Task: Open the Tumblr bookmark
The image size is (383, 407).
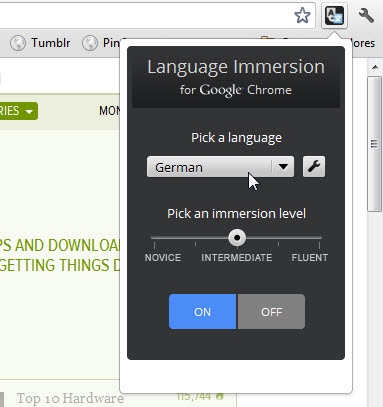Action: click(40, 43)
